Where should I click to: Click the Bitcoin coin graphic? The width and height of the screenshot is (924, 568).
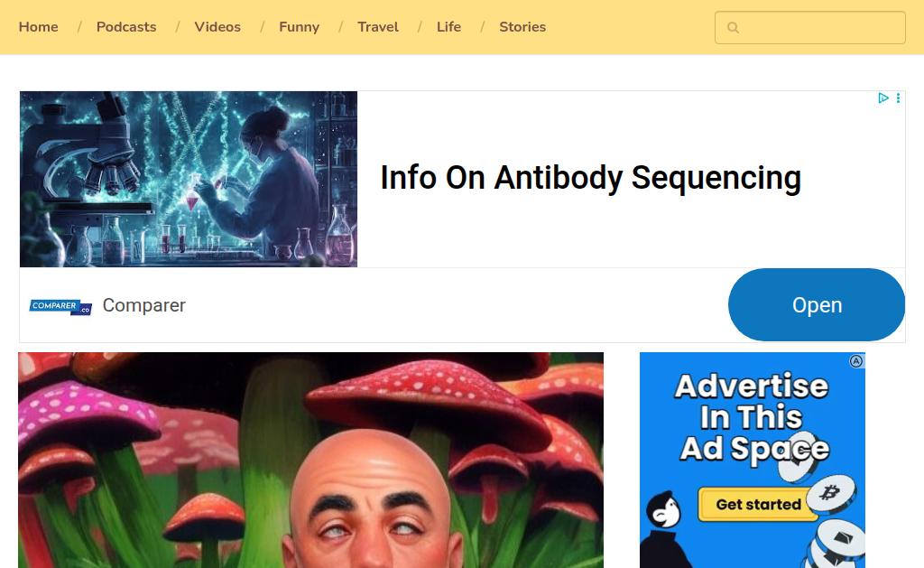click(831, 493)
